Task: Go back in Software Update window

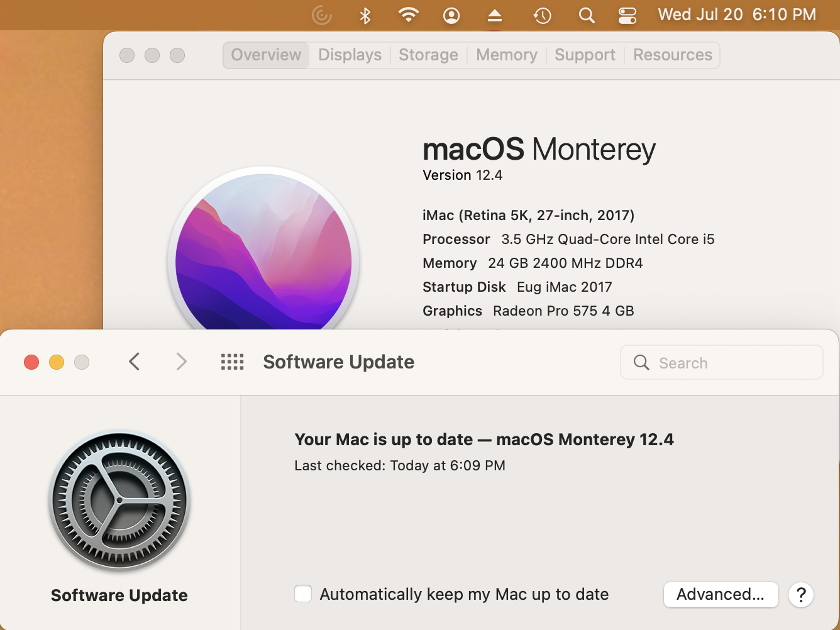Action: click(134, 362)
